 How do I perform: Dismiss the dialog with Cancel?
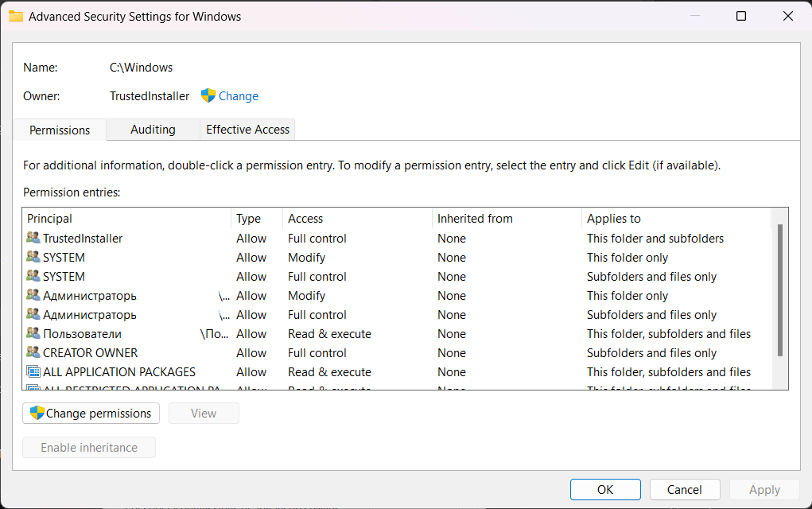685,489
